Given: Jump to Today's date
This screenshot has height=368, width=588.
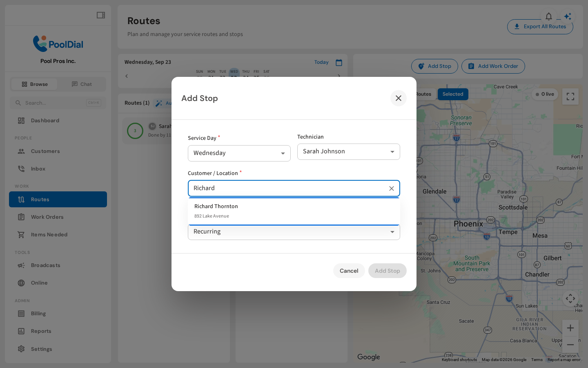Looking at the screenshot, I should [321, 63].
